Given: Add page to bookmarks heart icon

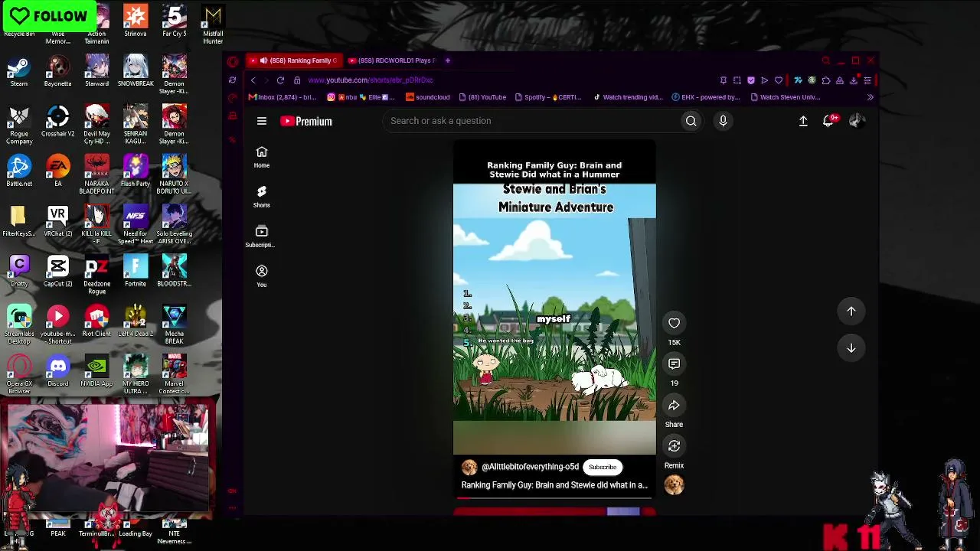Looking at the screenshot, I should point(779,80).
